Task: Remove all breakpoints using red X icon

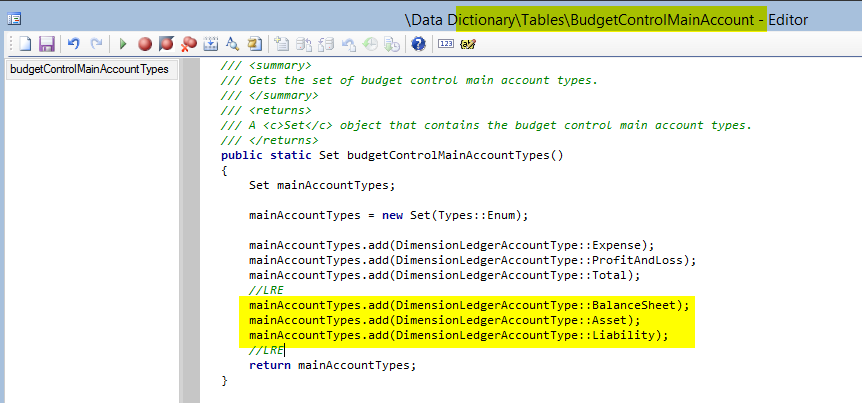Action: click(187, 44)
